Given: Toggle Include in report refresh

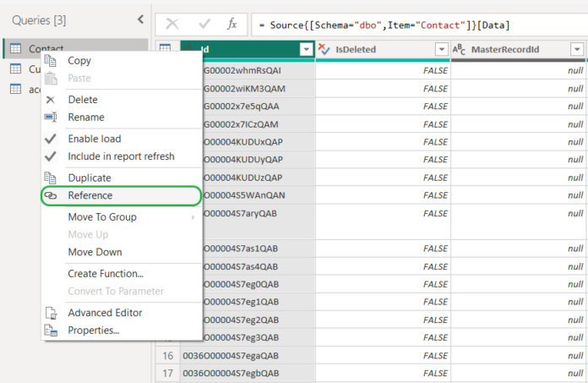Looking at the screenshot, I should [x=121, y=156].
